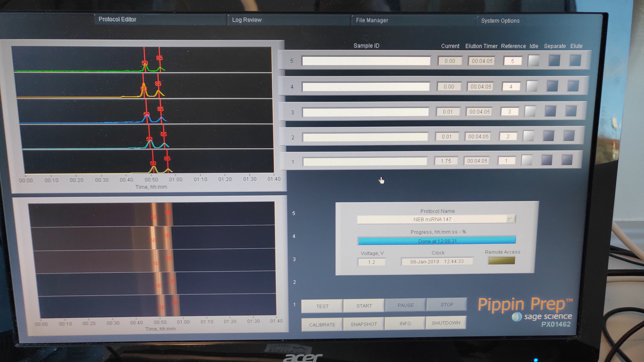Viewport: 644px width, 362px height.
Task: Go to the System Options tab
Action: [x=500, y=21]
